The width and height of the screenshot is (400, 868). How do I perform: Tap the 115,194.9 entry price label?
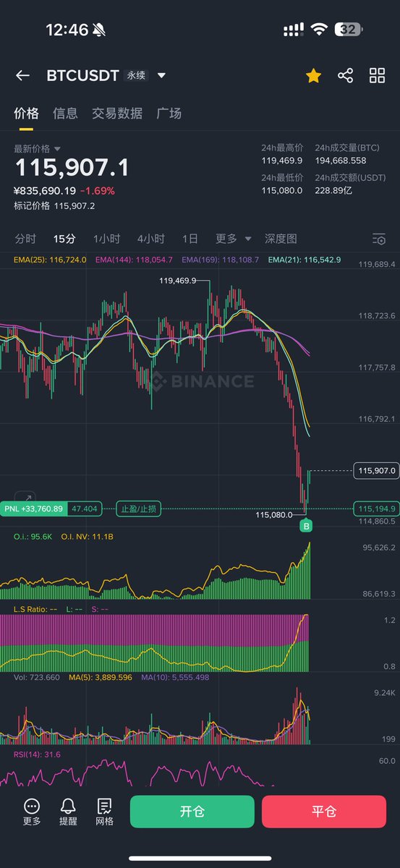pyautogui.click(x=376, y=509)
